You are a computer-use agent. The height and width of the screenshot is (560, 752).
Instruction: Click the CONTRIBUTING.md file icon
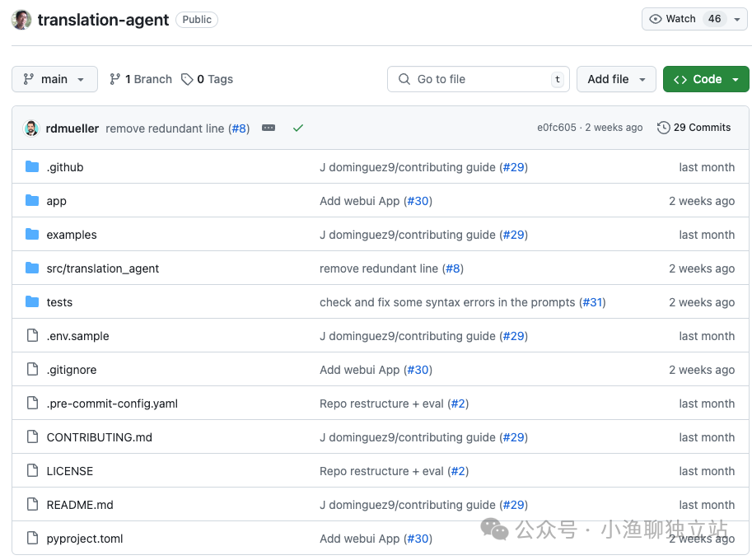pos(33,436)
